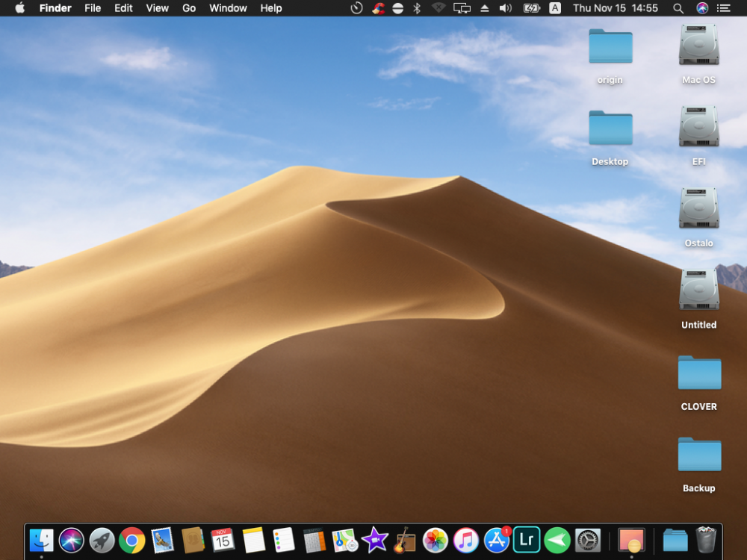
Task: Open the Trash in the dock
Action: click(706, 540)
